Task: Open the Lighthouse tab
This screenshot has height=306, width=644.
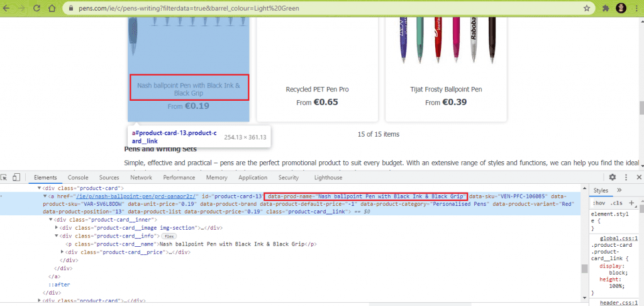Action: coord(328,178)
